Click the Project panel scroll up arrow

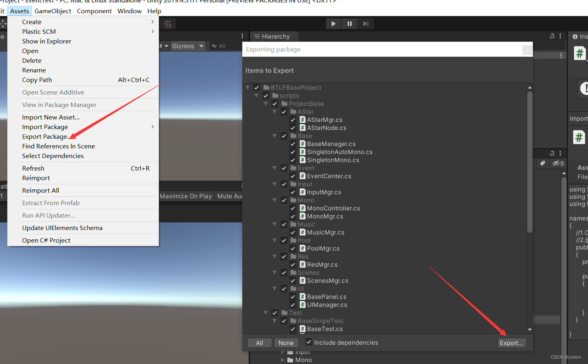point(564,173)
